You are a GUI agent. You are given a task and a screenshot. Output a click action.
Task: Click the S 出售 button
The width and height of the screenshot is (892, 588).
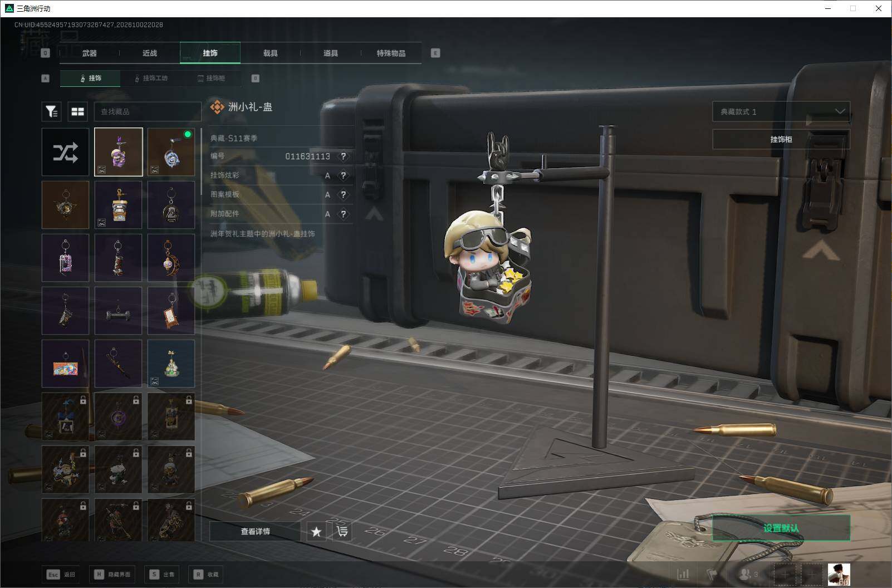pyautogui.click(x=162, y=574)
